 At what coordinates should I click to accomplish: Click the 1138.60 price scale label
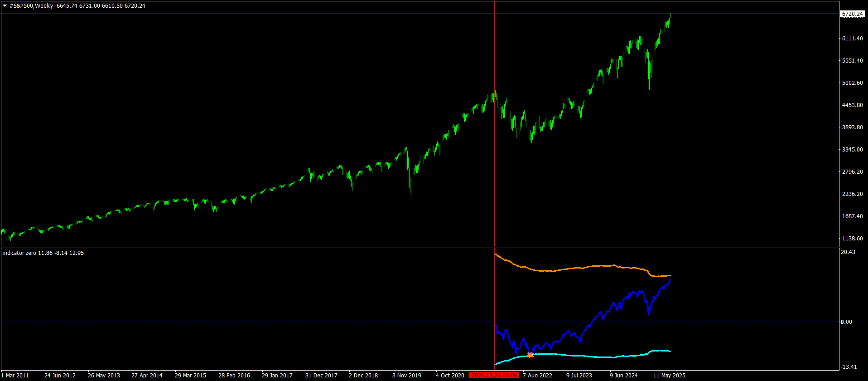[x=852, y=239]
